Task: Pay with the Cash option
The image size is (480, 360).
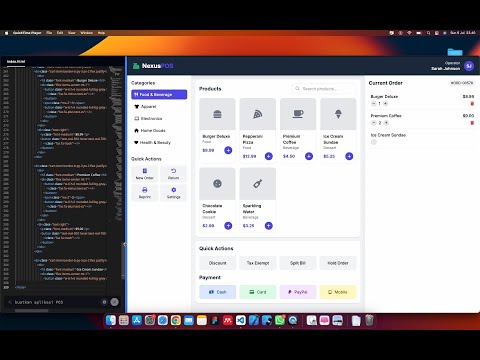Action: point(218,292)
